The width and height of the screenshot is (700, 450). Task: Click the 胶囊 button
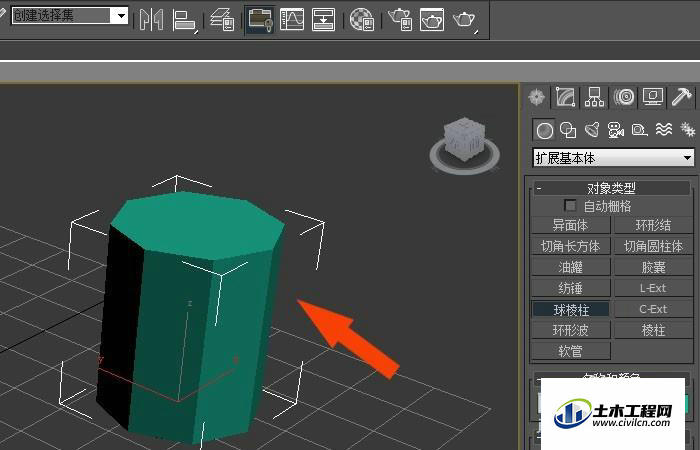click(x=654, y=267)
